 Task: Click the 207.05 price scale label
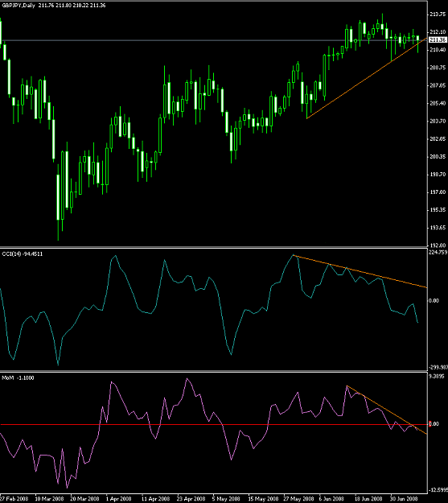tap(438, 85)
